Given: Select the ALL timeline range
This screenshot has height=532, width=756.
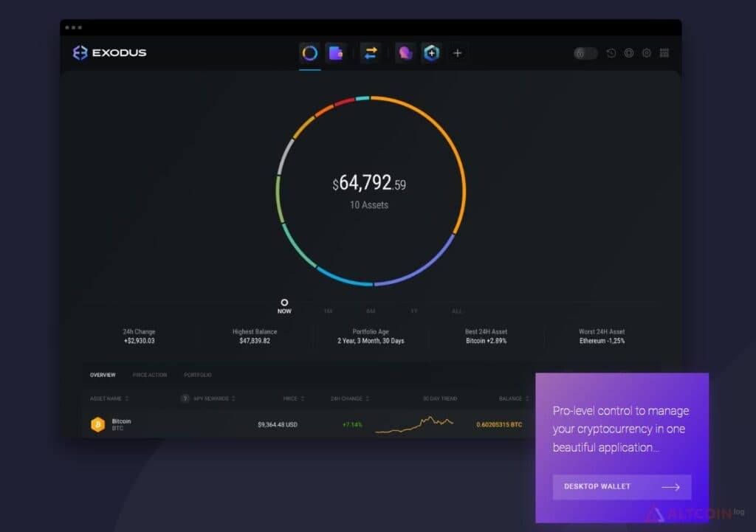Looking at the screenshot, I should (x=456, y=311).
